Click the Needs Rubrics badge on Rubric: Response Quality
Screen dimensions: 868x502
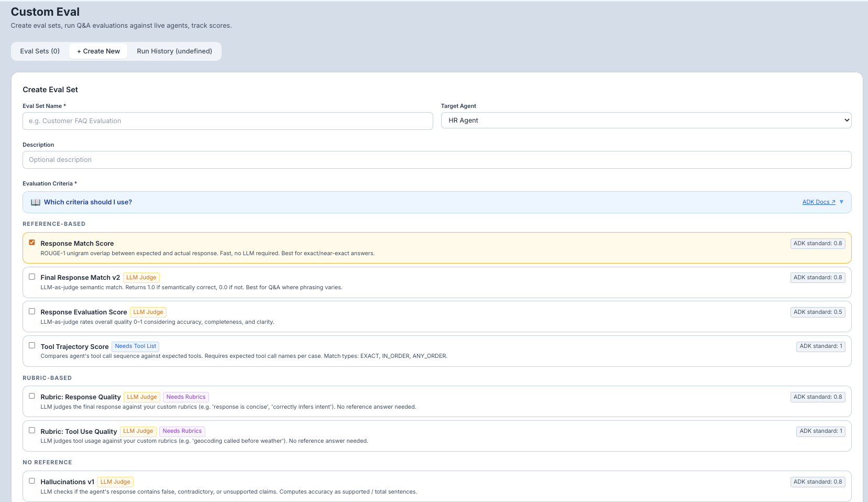[185, 397]
